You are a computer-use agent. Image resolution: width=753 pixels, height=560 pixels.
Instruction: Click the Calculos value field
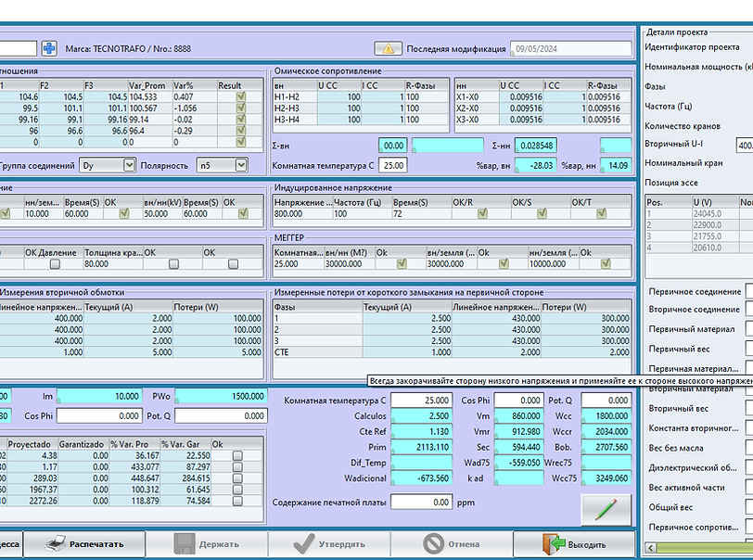coord(421,416)
